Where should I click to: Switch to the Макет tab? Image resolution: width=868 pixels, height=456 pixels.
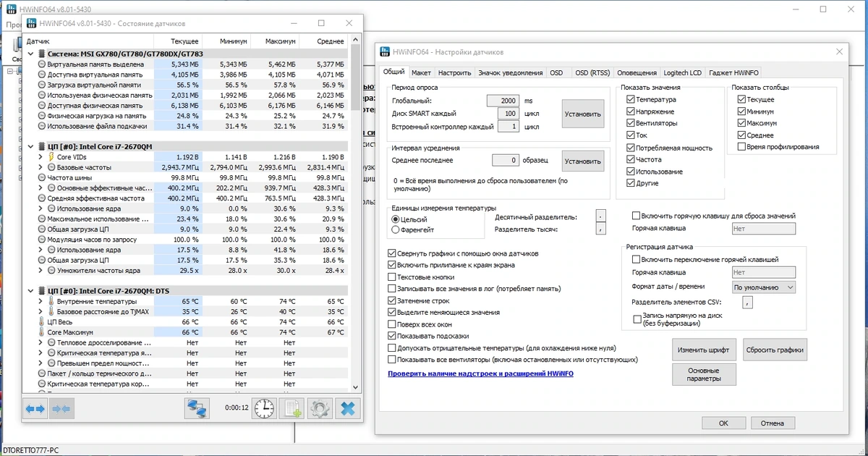click(x=421, y=73)
